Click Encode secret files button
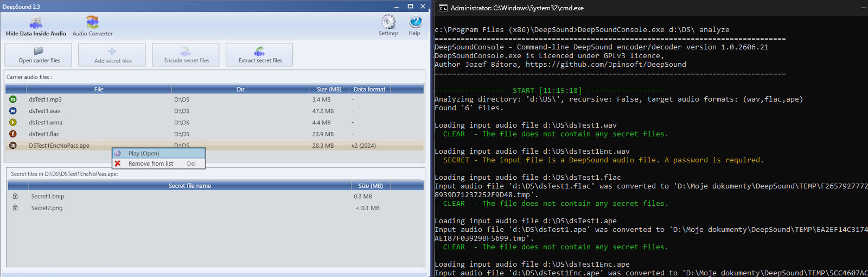The height and width of the screenshot is (277, 868). (186, 55)
